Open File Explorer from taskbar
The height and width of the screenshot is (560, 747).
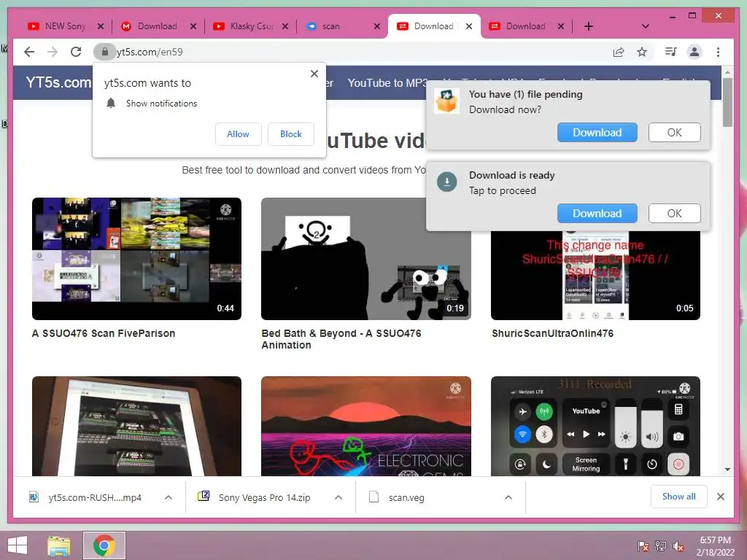58,545
